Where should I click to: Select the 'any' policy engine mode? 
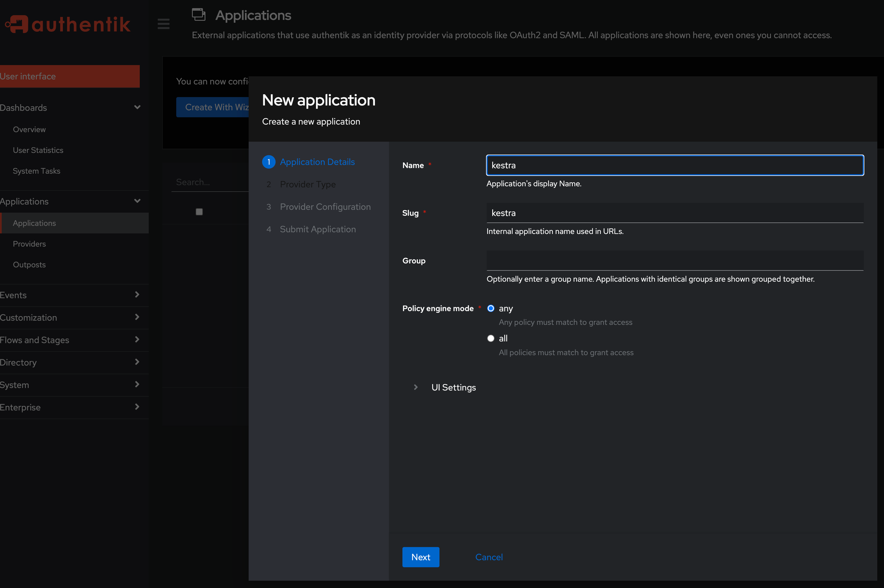(491, 308)
